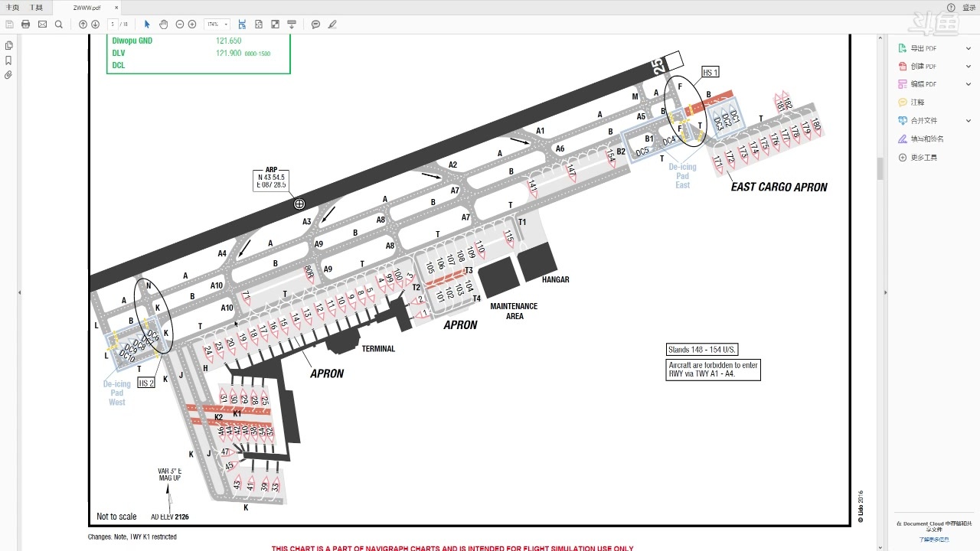This screenshot has height=551, width=980.
Task: Click the scrollbar down arrow
Action: (x=880, y=546)
